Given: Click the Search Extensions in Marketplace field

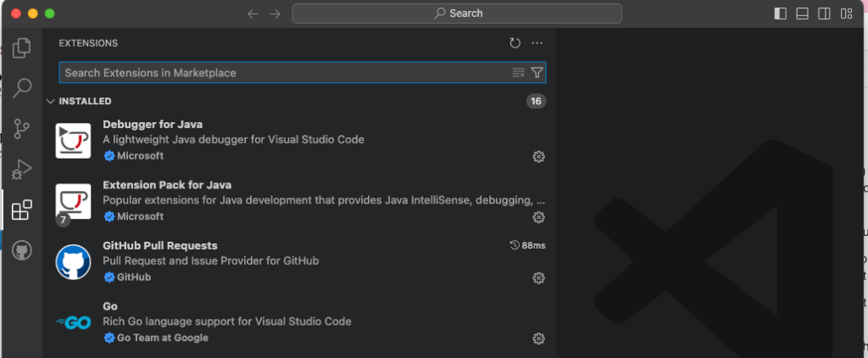Looking at the screenshot, I should click(284, 73).
